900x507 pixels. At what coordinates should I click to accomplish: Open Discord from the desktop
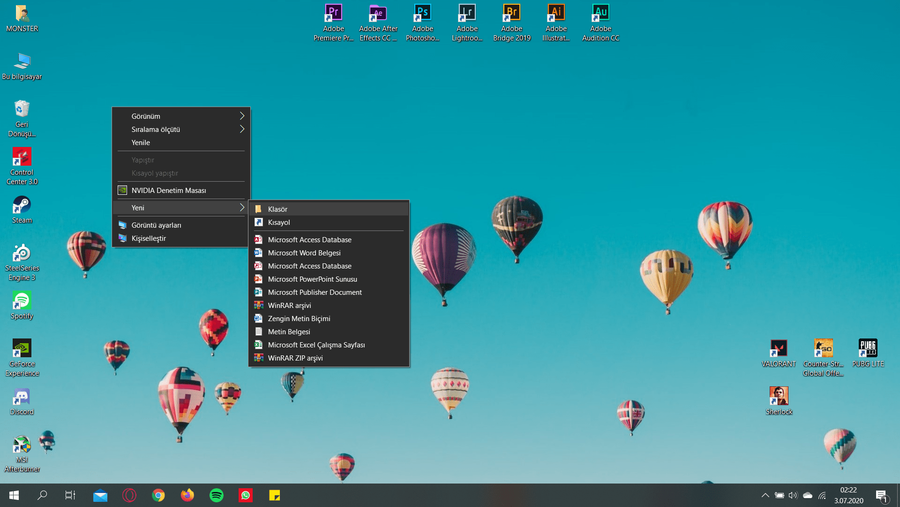[x=21, y=397]
